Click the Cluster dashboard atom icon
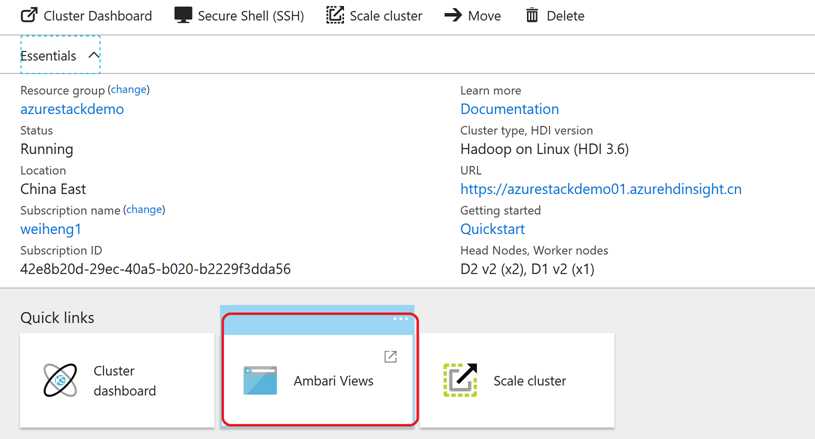The image size is (815, 439). tap(60, 380)
